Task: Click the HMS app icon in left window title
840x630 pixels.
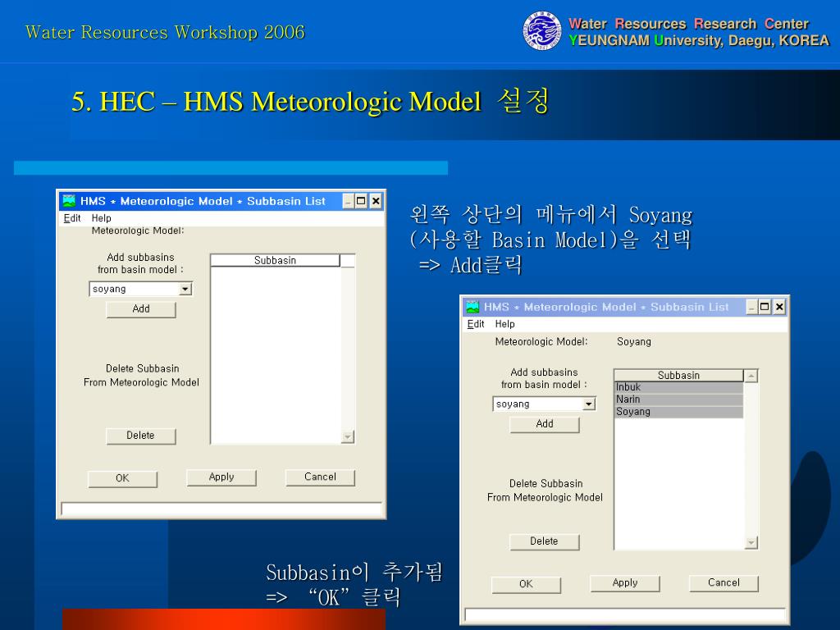Action: coord(69,201)
